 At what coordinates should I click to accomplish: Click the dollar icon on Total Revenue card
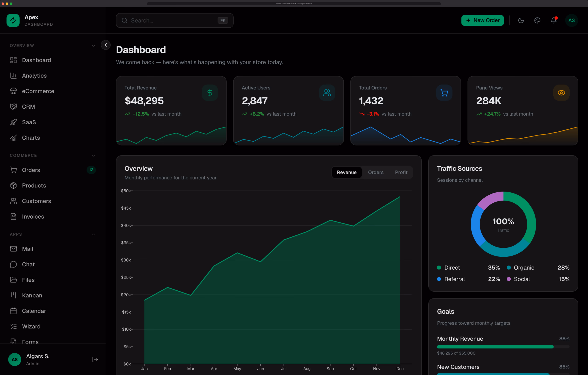coord(210,93)
